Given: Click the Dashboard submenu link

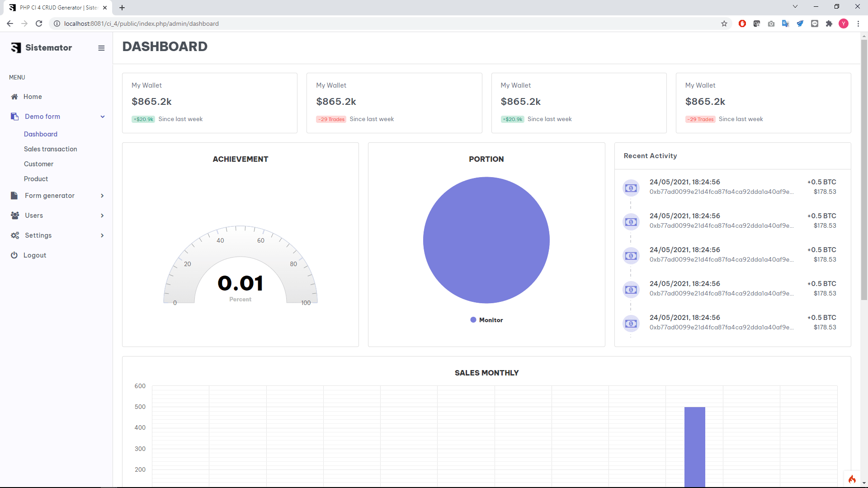Looking at the screenshot, I should pos(40,134).
